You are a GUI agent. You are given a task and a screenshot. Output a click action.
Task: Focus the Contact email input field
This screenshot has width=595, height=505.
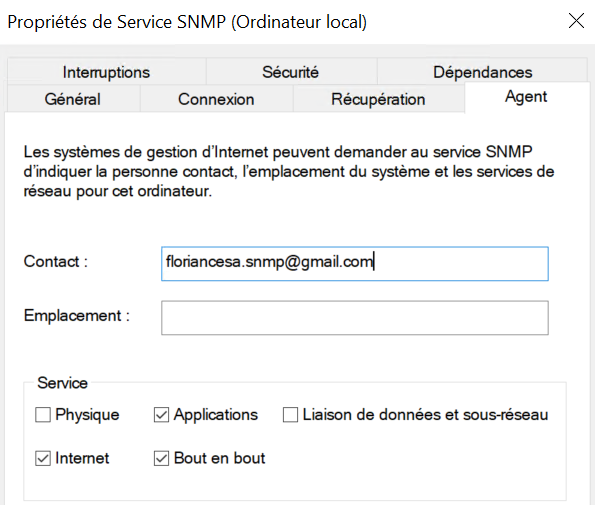(x=355, y=264)
